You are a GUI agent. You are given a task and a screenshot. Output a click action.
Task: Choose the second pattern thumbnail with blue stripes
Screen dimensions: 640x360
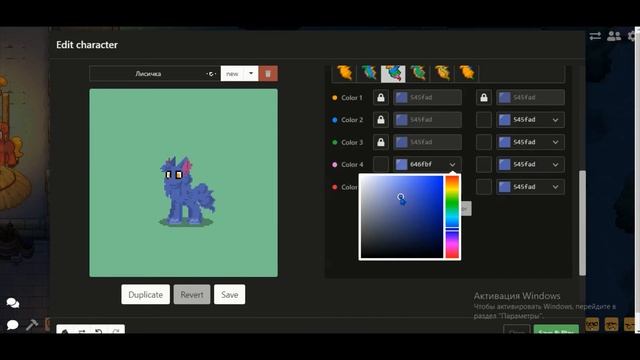[369, 73]
